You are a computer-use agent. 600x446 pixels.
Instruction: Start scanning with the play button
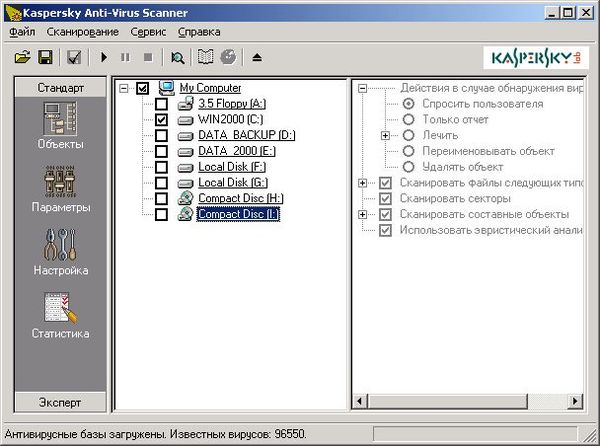[104, 58]
